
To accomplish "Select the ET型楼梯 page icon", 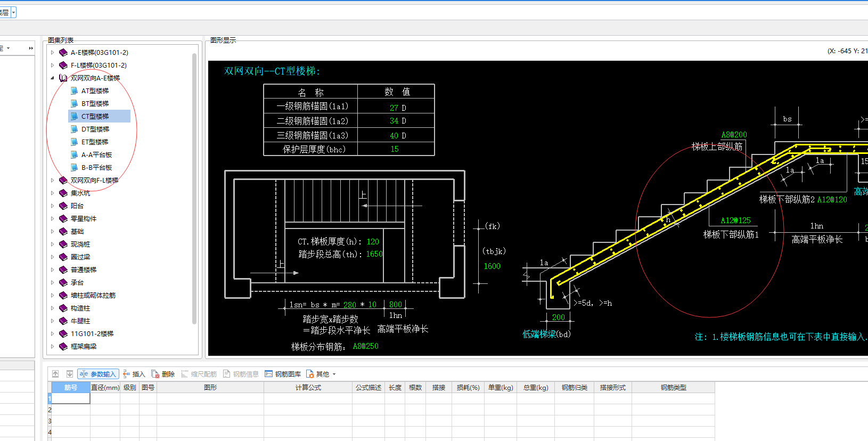I will [x=75, y=142].
